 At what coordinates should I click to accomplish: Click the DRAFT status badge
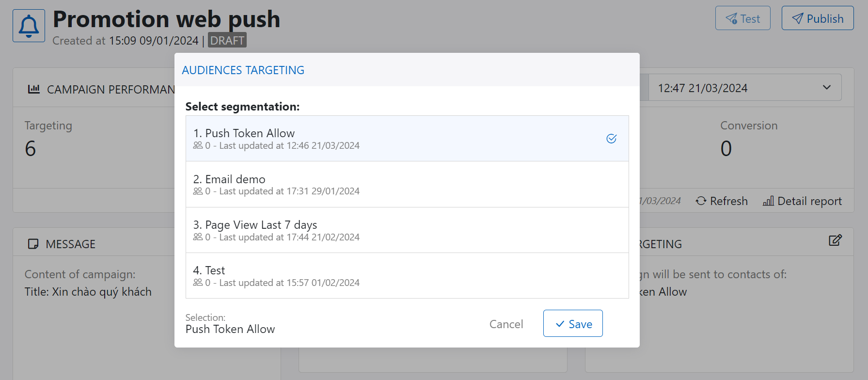(227, 40)
